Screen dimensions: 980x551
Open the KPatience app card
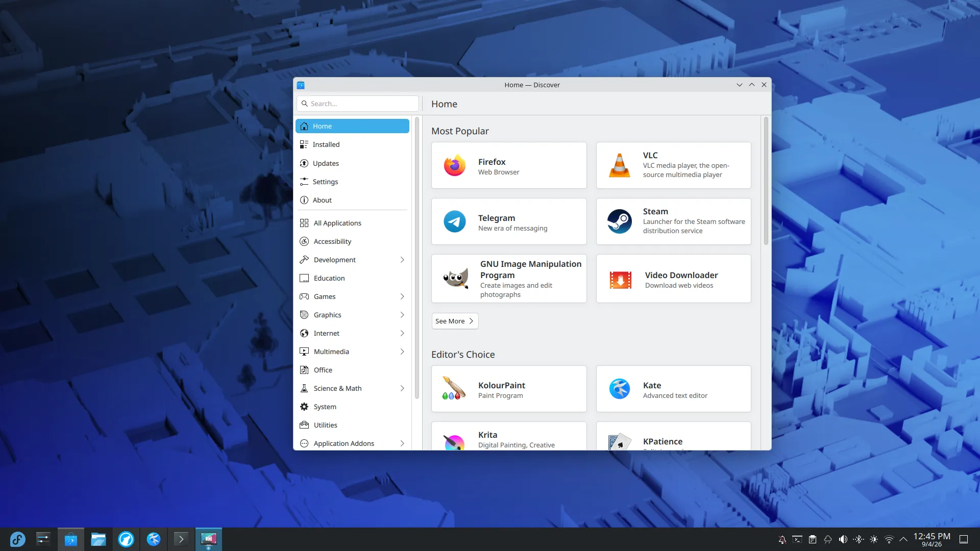click(674, 436)
